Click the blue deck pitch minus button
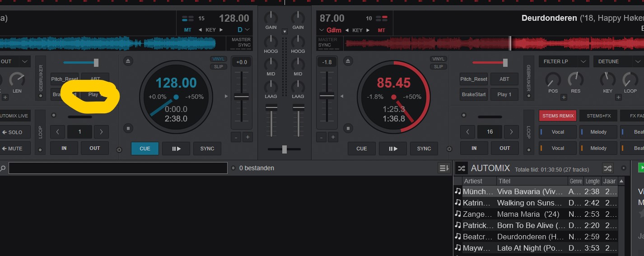This screenshot has height=256, width=644. click(236, 137)
